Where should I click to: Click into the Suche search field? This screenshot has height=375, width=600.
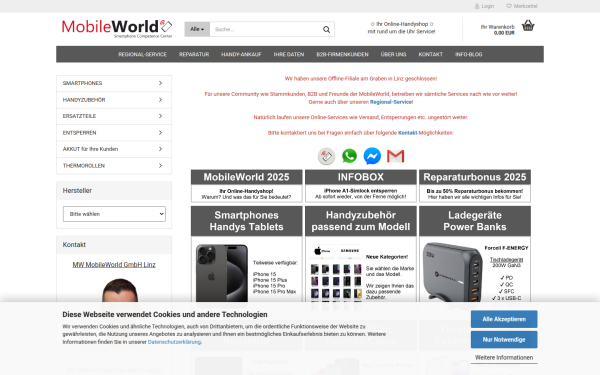pyautogui.click(x=266, y=29)
